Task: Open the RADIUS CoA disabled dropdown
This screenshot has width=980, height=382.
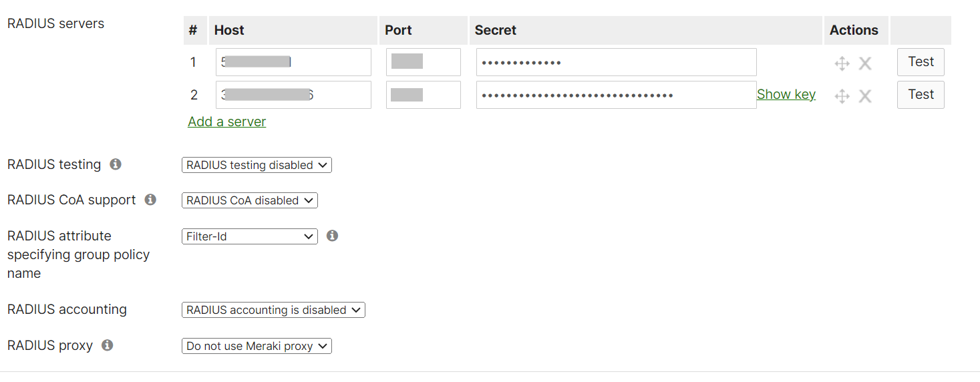Action: 249,200
